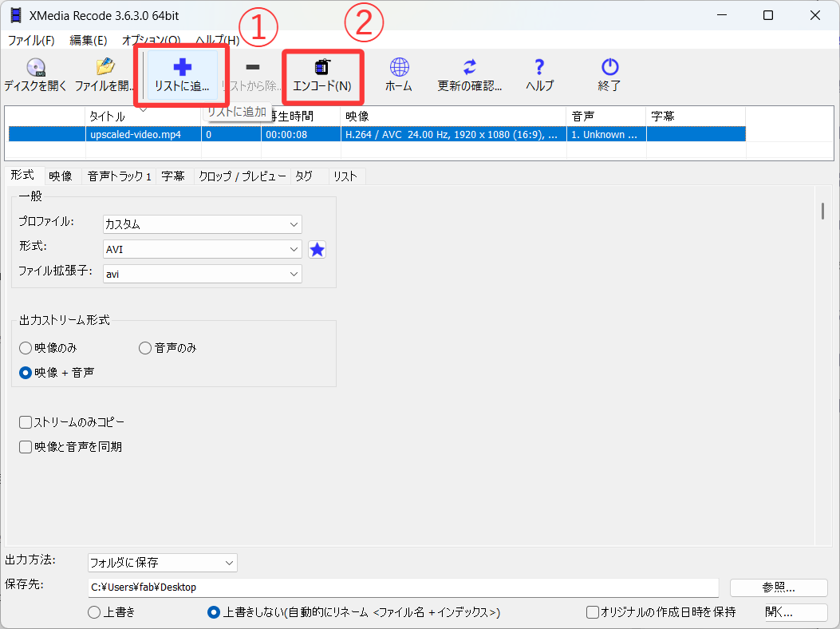The height and width of the screenshot is (629, 840).
Task: Click the 保存先 path input field
Action: (x=404, y=587)
